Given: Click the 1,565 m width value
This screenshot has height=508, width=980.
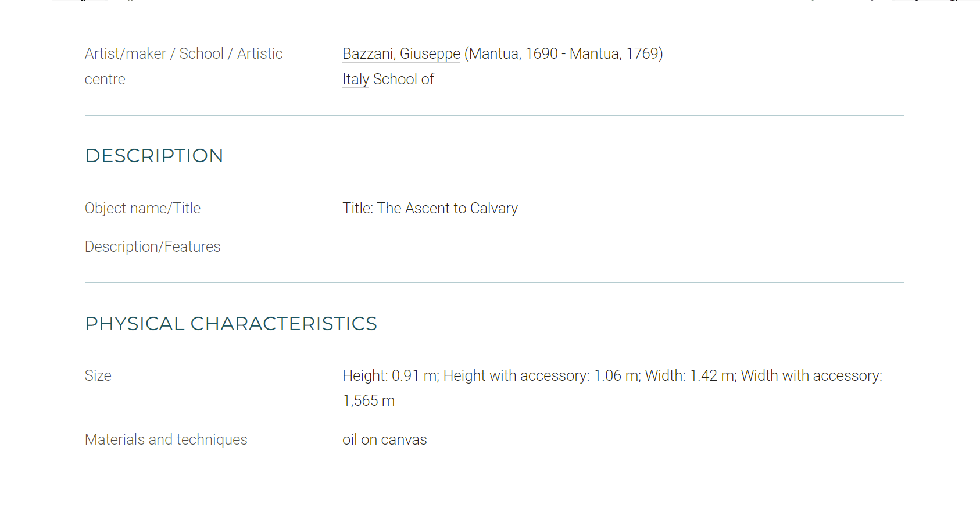Looking at the screenshot, I should click(369, 400).
